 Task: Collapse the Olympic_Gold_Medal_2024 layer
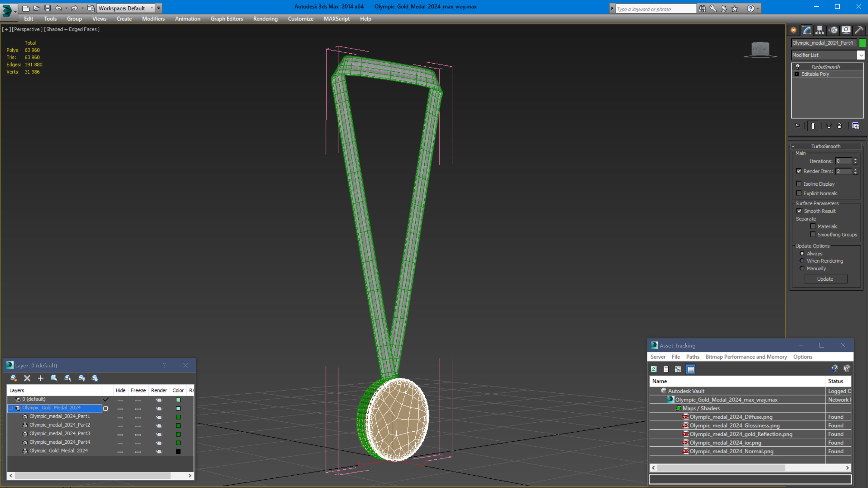coord(11,408)
